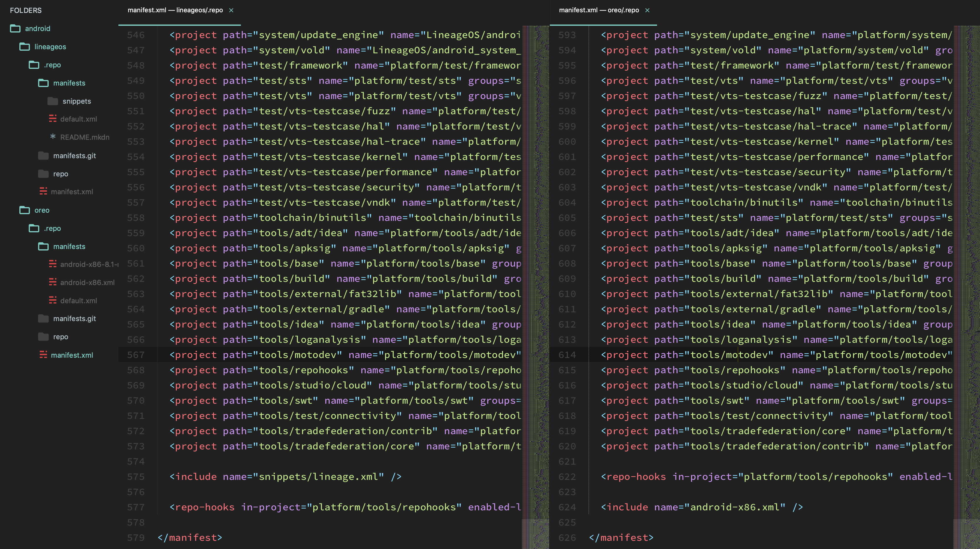Click the XML icon of android-x86.xml
This screenshot has width=980, height=549.
click(53, 282)
